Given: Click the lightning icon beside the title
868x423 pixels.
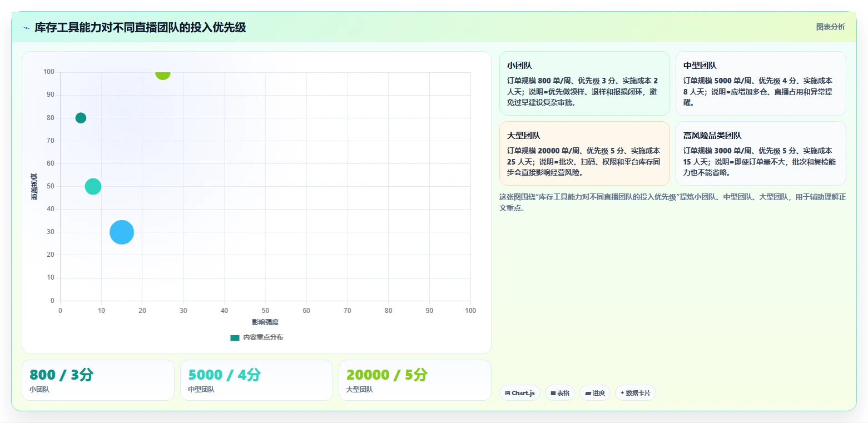Looking at the screenshot, I should 27,28.
